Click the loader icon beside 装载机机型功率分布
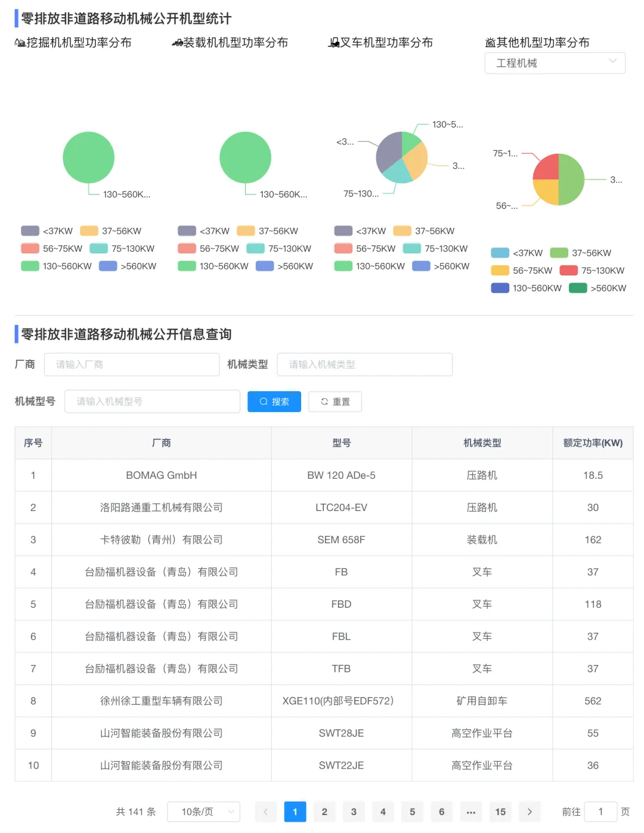 point(177,43)
